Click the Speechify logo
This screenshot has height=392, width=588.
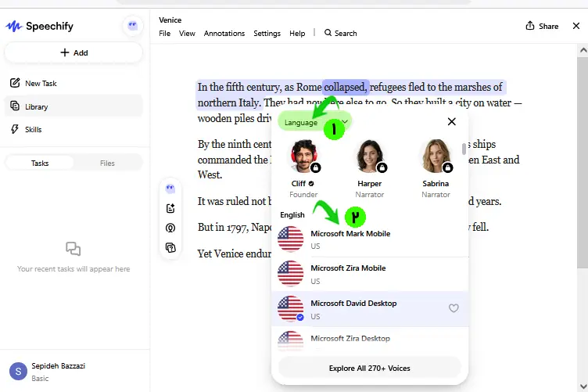[39, 27]
